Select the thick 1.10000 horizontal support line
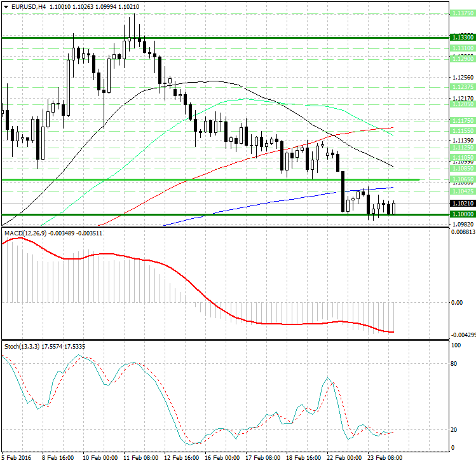The height and width of the screenshot is (465, 476). [225, 214]
